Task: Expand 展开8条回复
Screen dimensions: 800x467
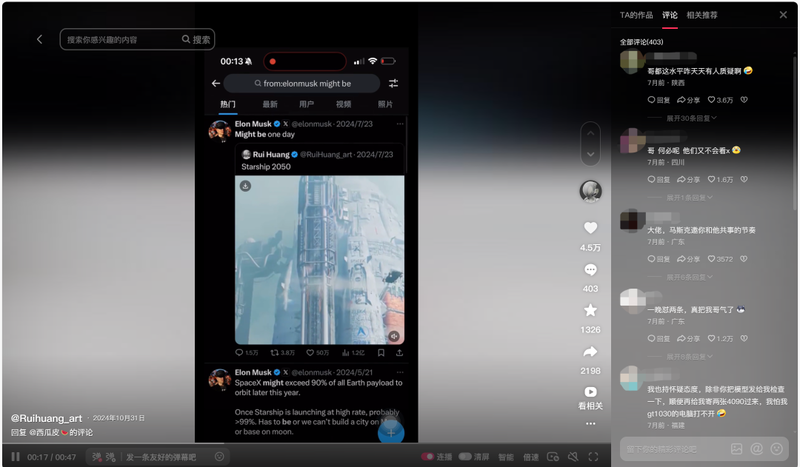Action: click(x=690, y=357)
